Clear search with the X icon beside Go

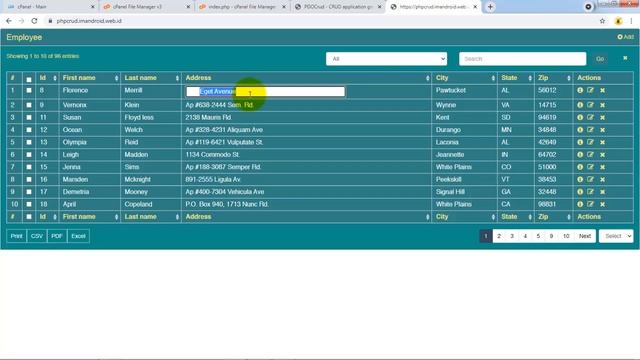625,58
